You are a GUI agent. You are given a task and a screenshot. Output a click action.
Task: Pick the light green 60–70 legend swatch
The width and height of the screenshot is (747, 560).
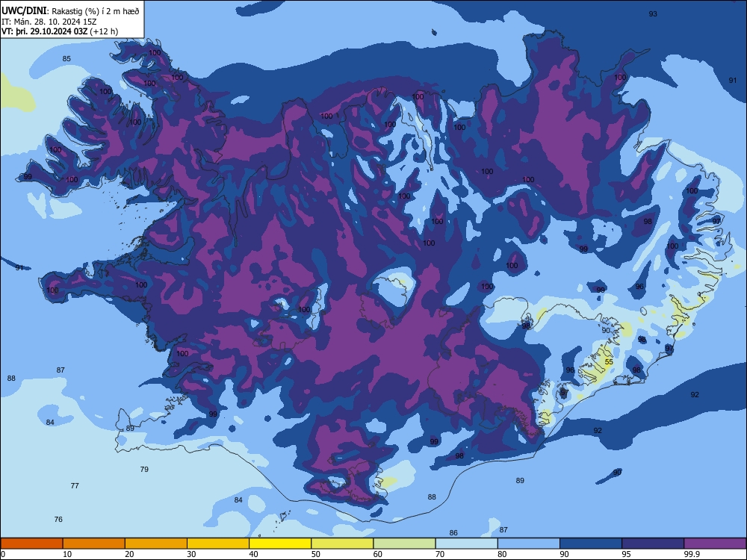(404, 544)
